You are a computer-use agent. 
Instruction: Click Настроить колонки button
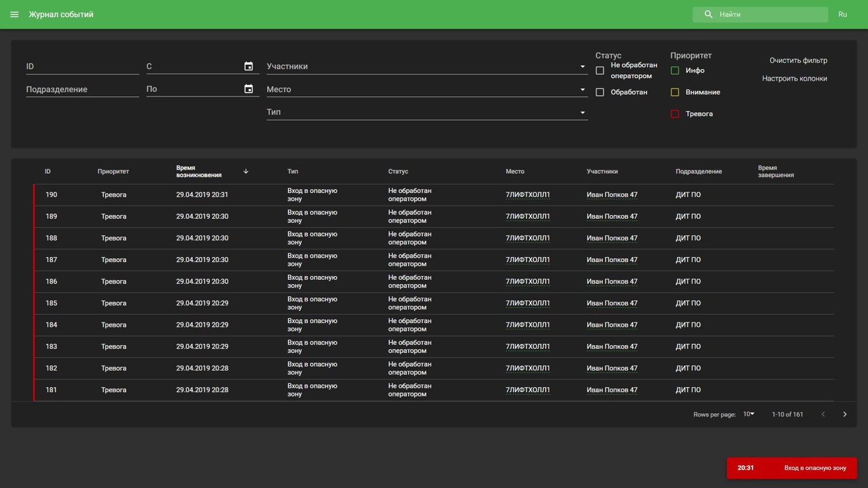coord(794,79)
